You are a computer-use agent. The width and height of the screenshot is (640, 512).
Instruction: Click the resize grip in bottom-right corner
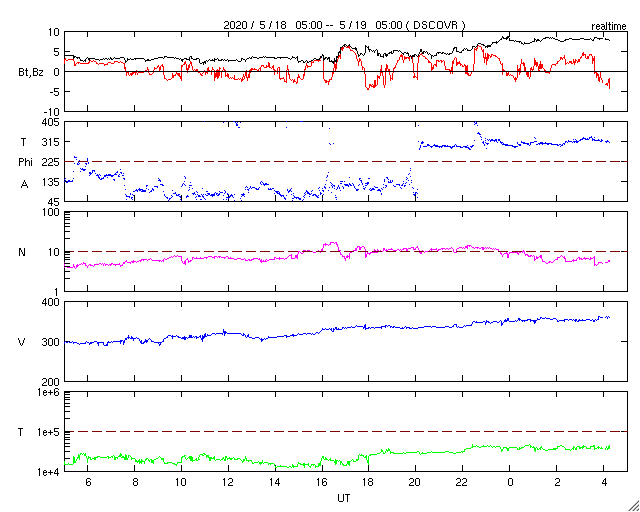click(633, 505)
